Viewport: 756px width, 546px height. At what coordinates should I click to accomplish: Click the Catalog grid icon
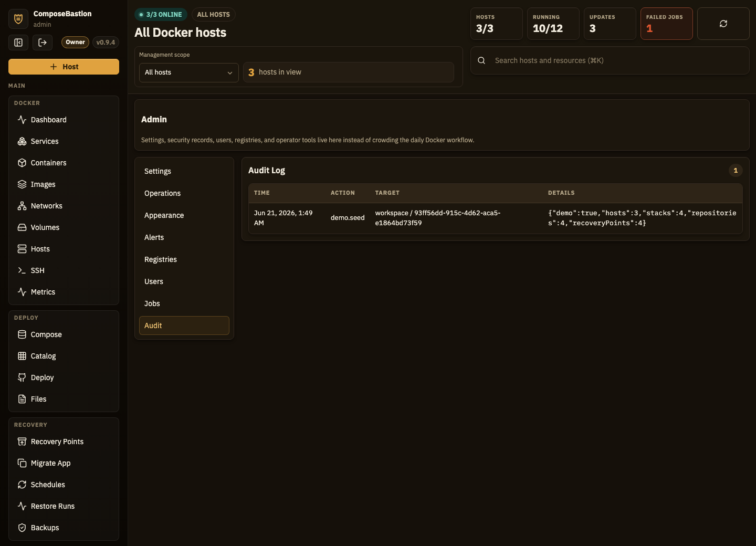point(22,356)
